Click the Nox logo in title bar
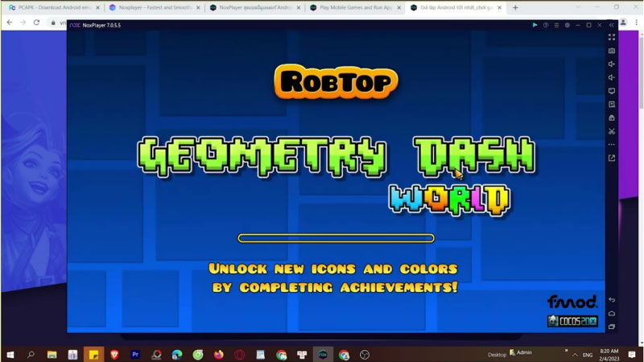644x362 pixels. click(x=75, y=25)
